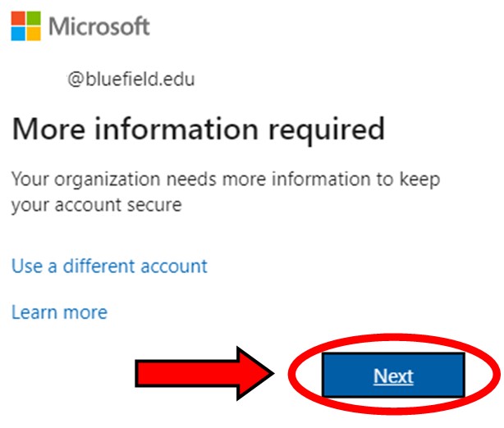Click the Microsoft four-square logo
The width and height of the screenshot is (504, 428).
click(25, 26)
